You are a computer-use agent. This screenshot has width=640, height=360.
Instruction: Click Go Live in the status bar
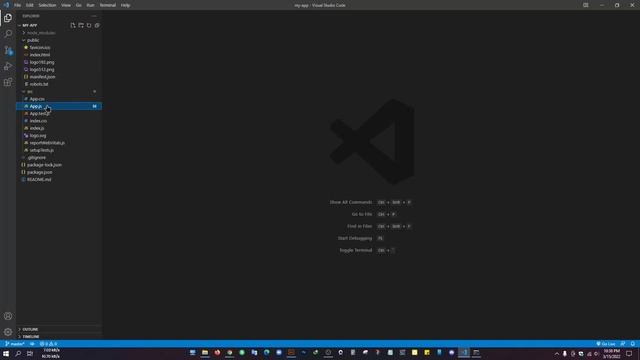click(x=606, y=344)
